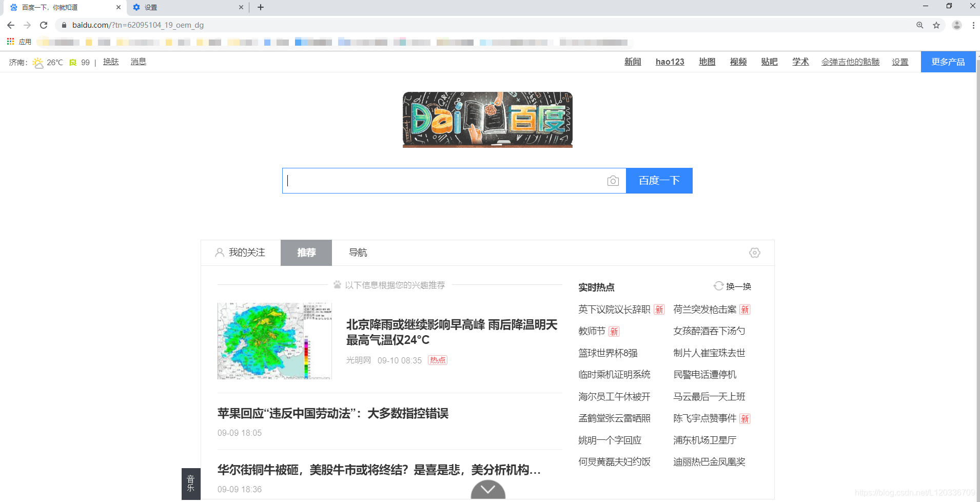The image size is (980, 502).
Task: Open the 地图 link
Action: pos(707,62)
